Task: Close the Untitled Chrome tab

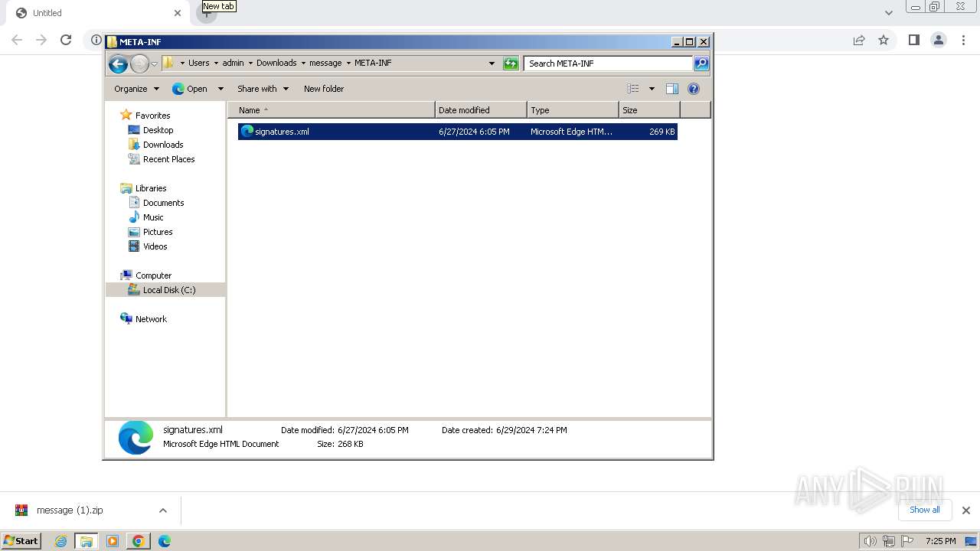Action: (x=178, y=13)
